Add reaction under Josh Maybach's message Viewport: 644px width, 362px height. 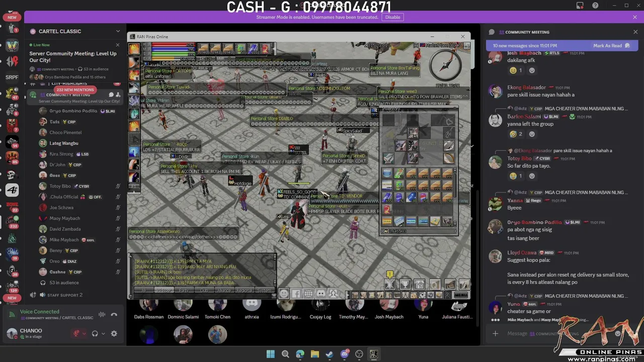coord(532,70)
